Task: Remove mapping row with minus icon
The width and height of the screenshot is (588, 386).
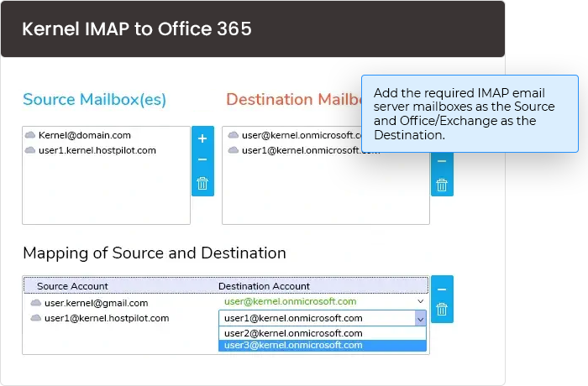Action: 442,289
